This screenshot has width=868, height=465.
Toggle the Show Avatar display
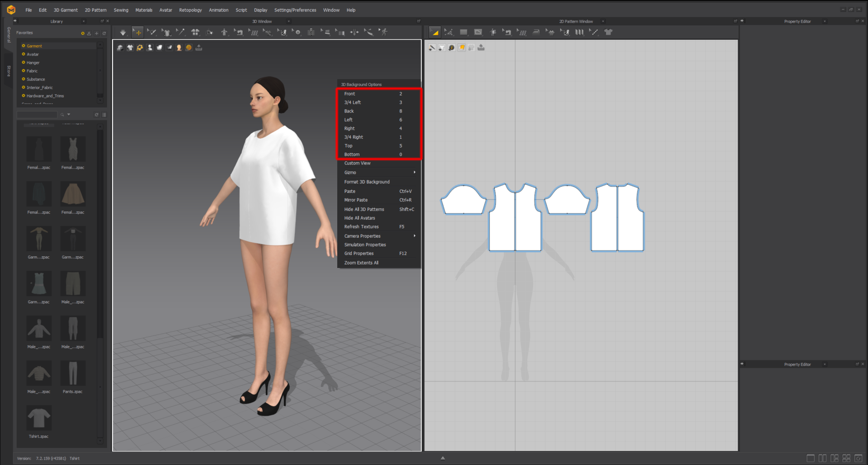(150, 47)
